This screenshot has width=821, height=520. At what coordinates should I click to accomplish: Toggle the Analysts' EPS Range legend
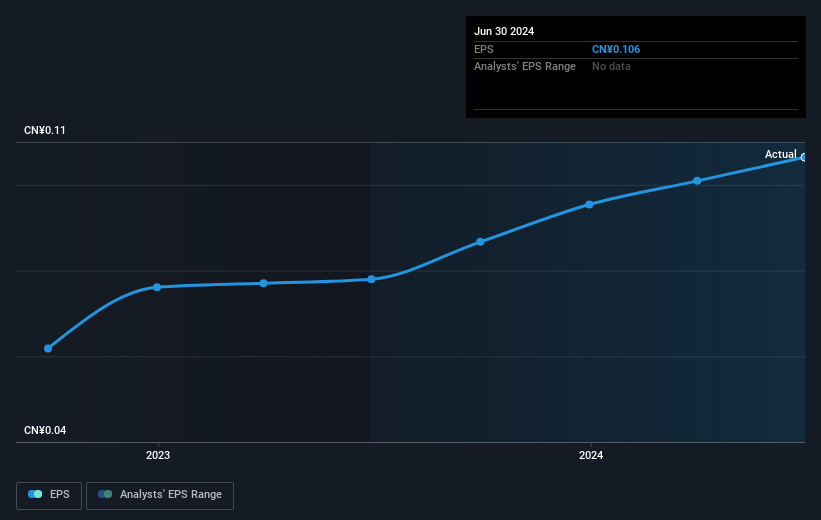(x=160, y=495)
